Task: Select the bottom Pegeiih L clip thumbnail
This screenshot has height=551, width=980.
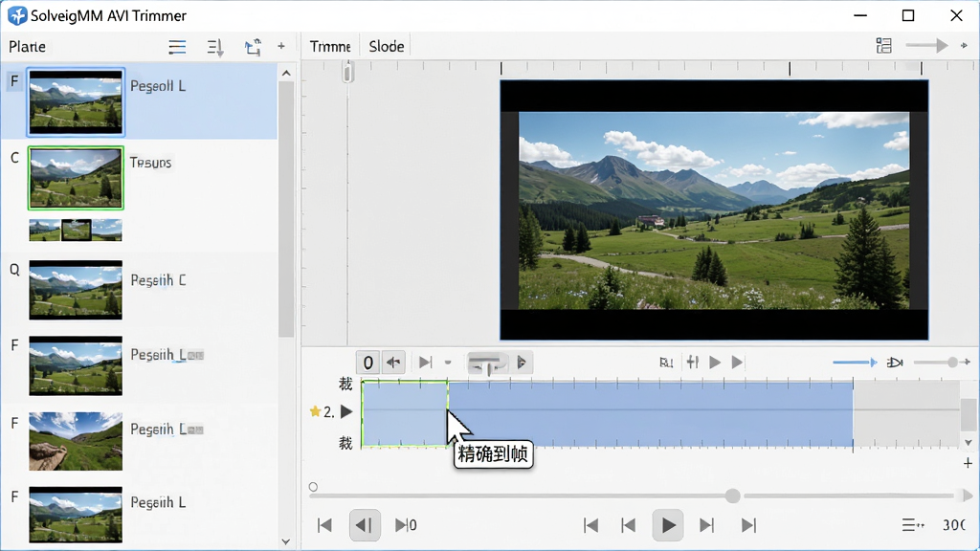Action: [76, 515]
